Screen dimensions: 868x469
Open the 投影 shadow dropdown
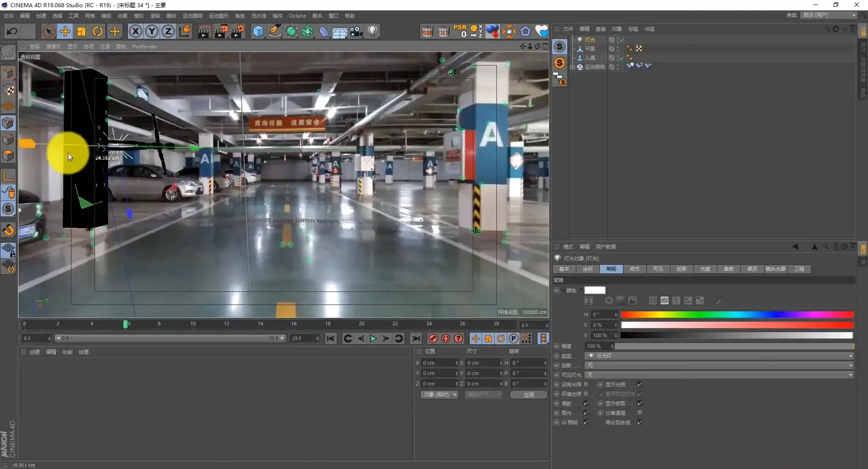[x=719, y=366]
